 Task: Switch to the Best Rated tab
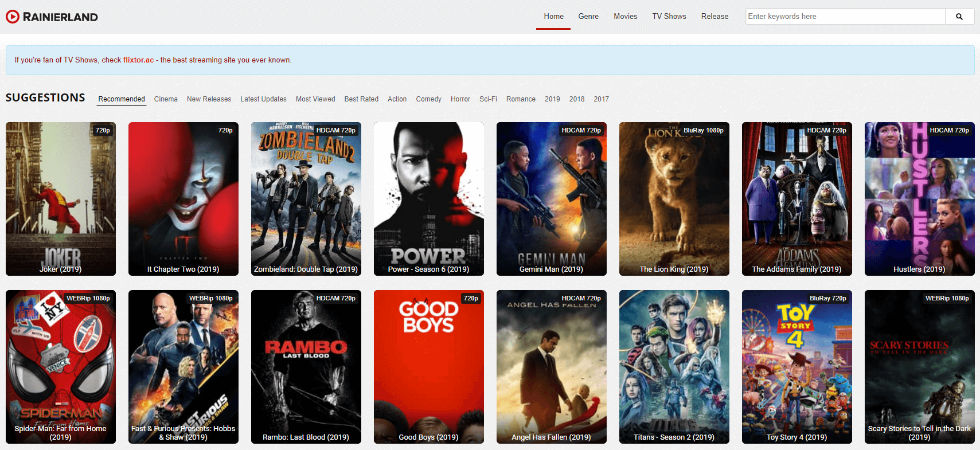point(361,99)
